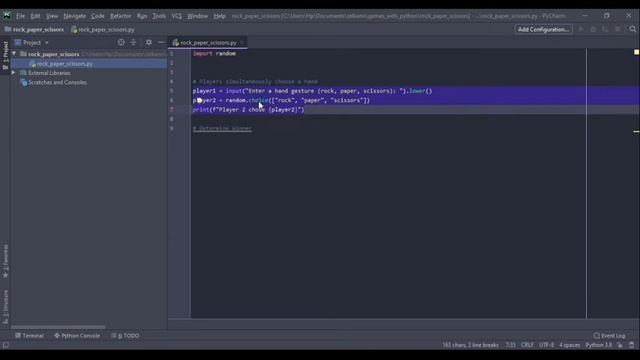Viewport: 640px width, 360px height.
Task: Click the Project panel horizontal scrollbar
Action: click(x=58, y=327)
